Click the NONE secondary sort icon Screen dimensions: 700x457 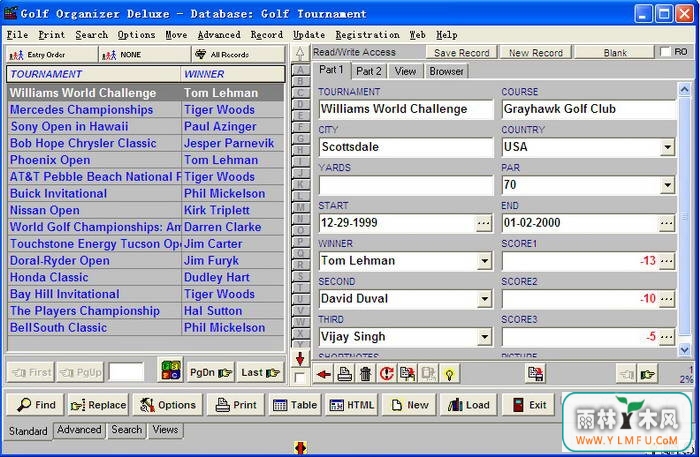coord(145,55)
